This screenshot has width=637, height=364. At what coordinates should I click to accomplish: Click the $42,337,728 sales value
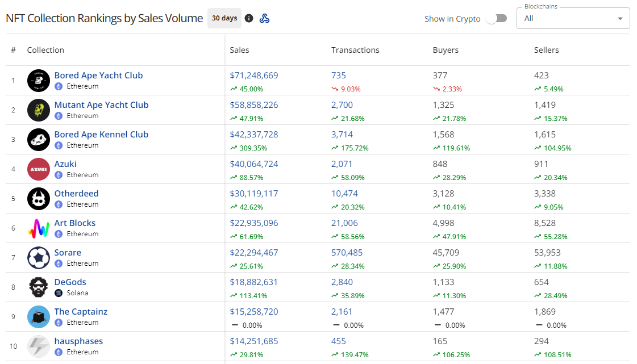(254, 135)
